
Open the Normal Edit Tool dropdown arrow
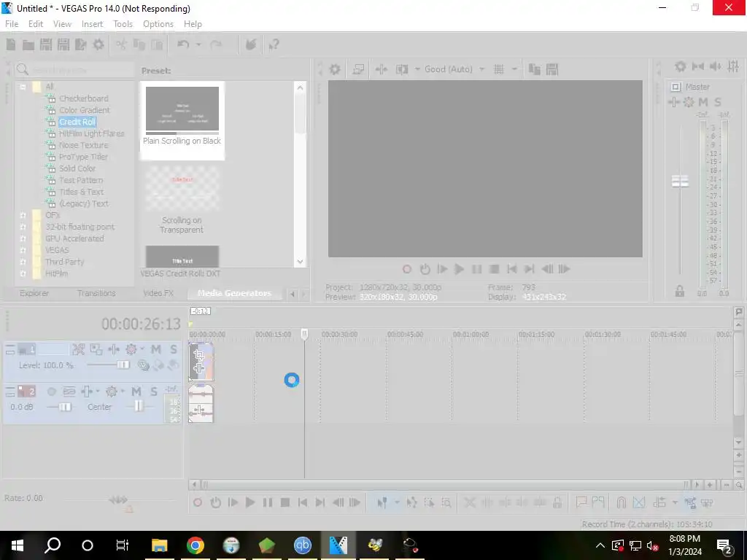pos(396,502)
